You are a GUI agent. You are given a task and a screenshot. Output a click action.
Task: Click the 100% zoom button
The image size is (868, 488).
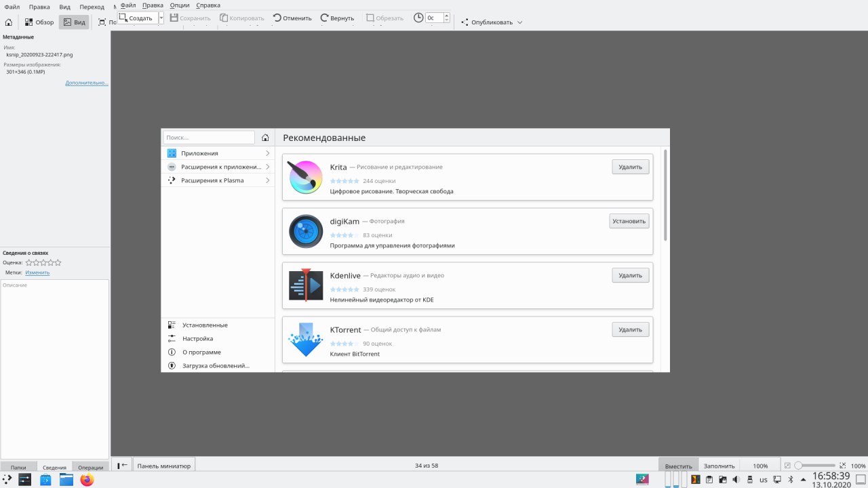pyautogui.click(x=760, y=466)
